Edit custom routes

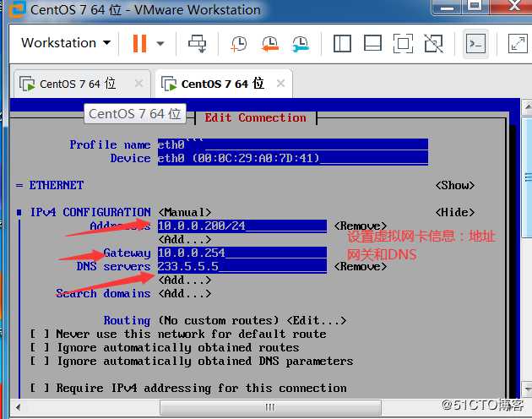point(317,320)
